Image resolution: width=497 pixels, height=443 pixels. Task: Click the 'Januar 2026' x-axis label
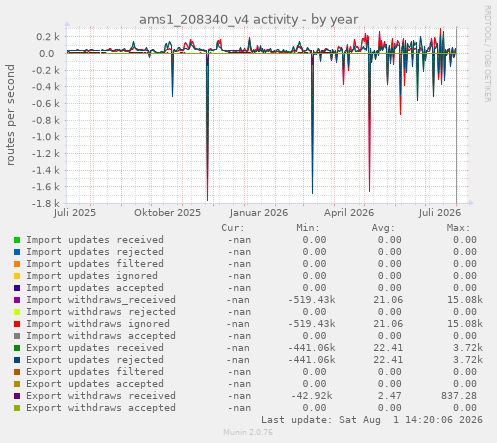click(x=259, y=213)
